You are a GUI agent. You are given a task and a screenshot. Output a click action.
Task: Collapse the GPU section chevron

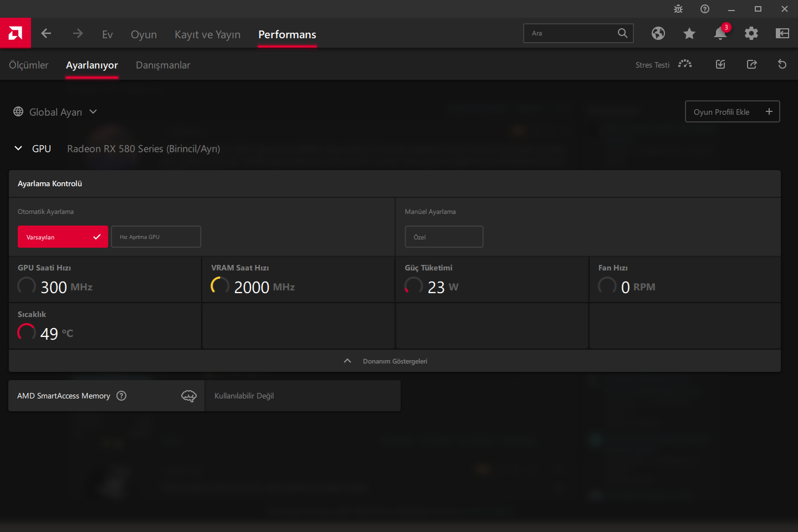point(18,149)
